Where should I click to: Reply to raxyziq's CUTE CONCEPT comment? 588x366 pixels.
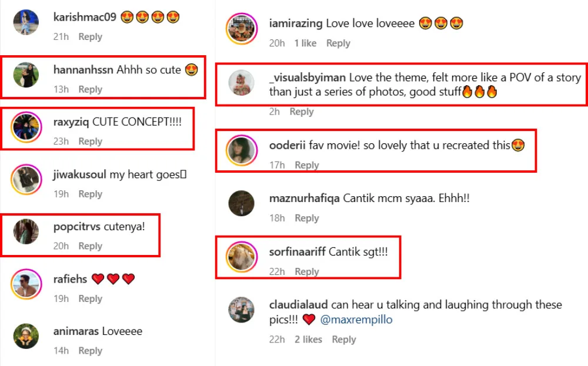tap(90, 142)
